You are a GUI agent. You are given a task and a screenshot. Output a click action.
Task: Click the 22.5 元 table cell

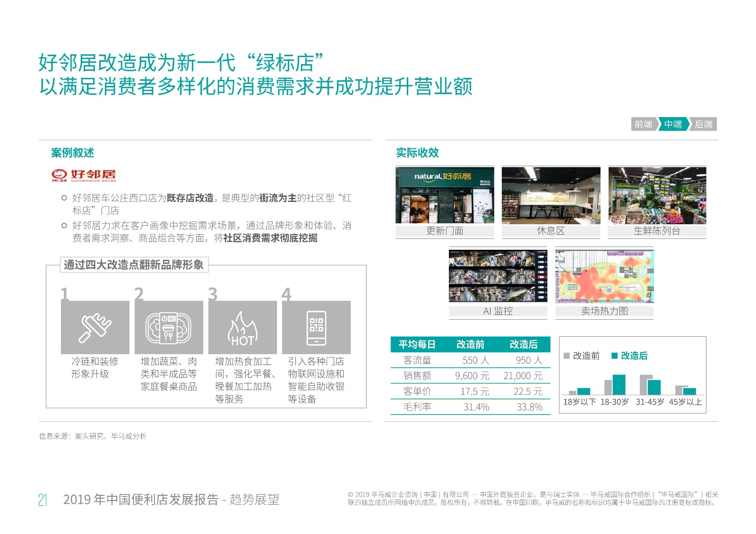click(x=528, y=391)
